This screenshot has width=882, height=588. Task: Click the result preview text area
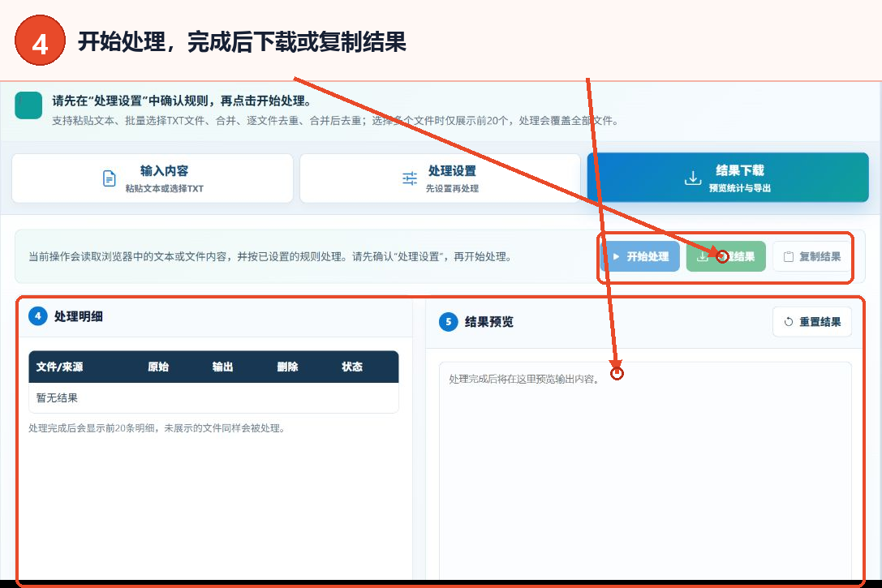click(x=644, y=470)
